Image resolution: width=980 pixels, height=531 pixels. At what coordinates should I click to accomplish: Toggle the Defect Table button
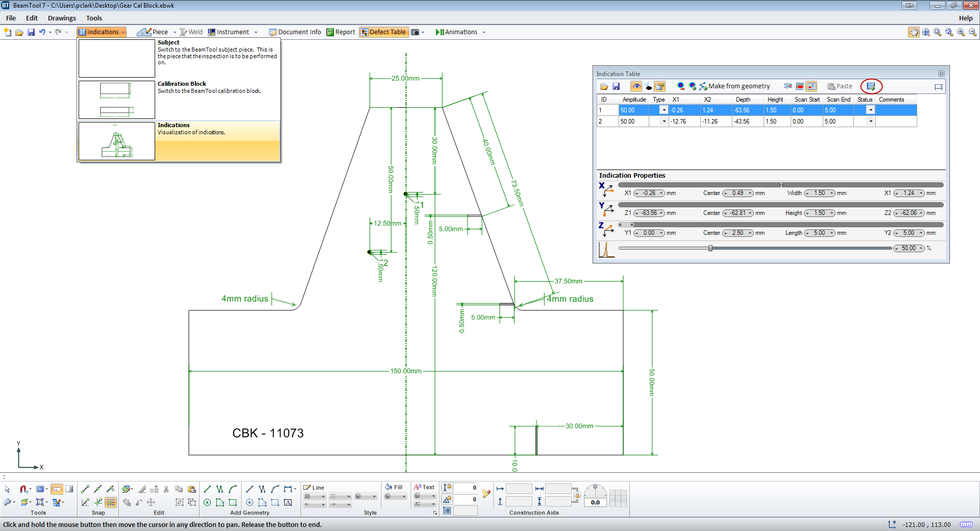[383, 32]
